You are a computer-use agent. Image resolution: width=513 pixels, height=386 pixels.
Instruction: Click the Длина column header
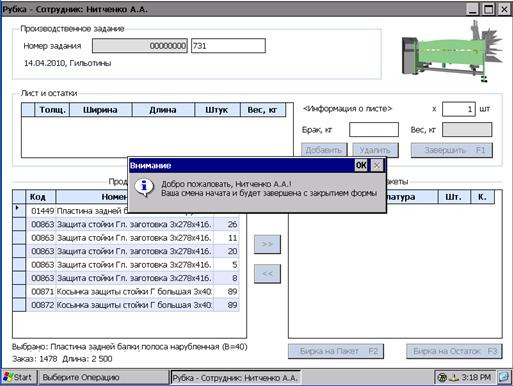click(x=163, y=110)
